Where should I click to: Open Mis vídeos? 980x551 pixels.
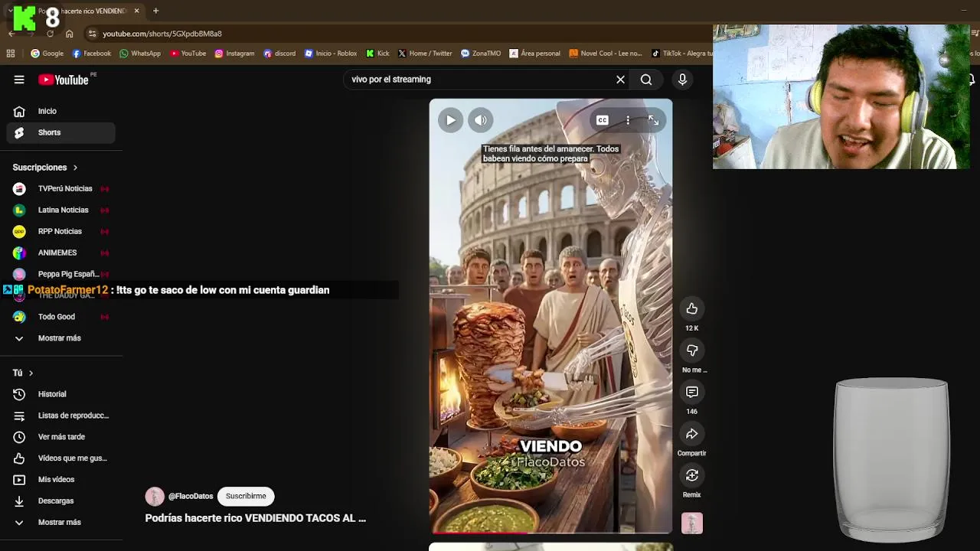click(61, 480)
